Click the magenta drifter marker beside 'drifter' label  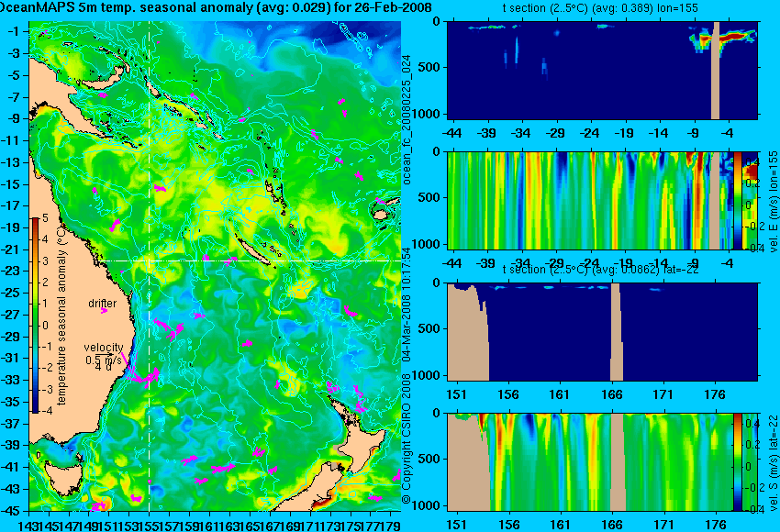(x=104, y=311)
